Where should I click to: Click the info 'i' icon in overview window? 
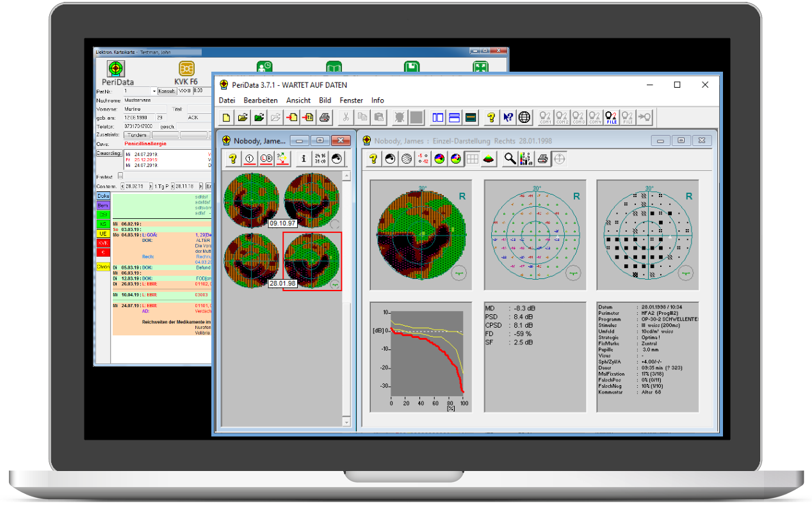(304, 159)
